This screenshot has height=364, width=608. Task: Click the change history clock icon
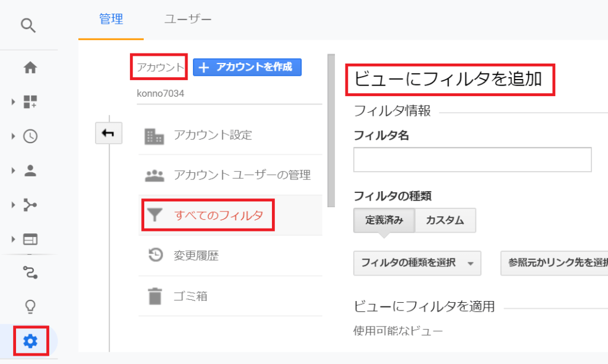(156, 255)
